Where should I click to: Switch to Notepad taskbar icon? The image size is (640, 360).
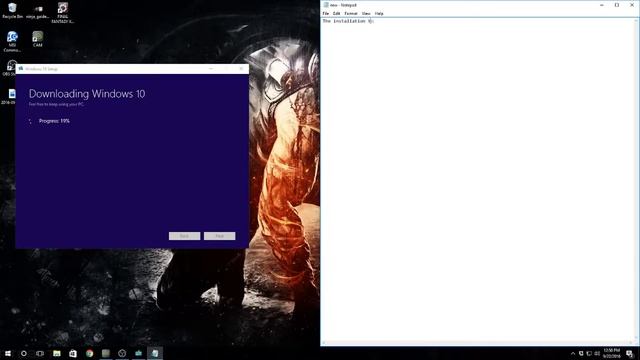coord(155,353)
